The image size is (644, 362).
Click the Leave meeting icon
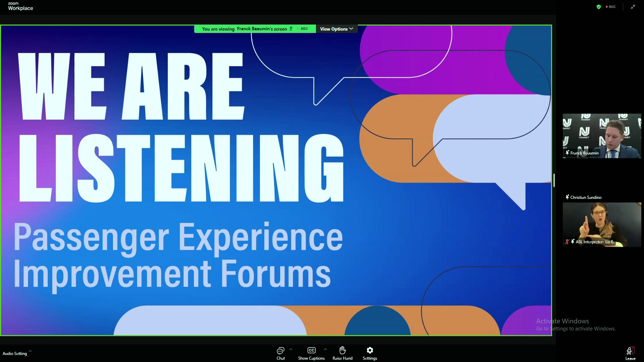(x=630, y=351)
